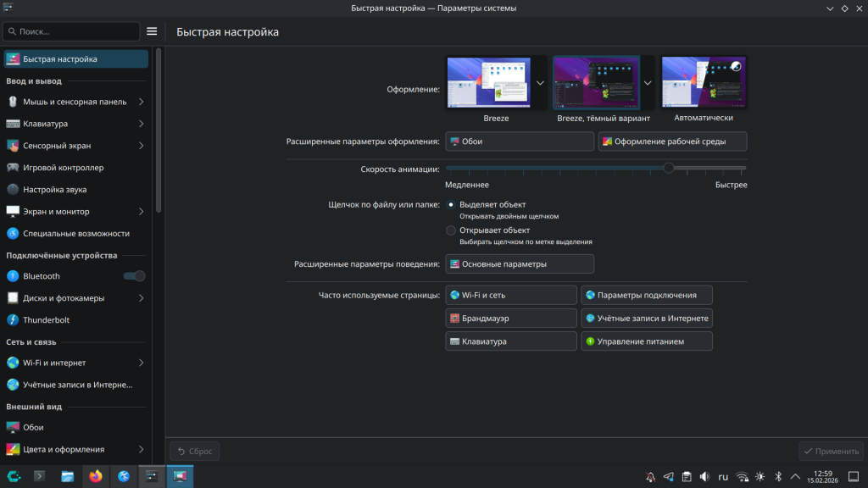Screen dimensions: 868x488
Task: Select the Выделяет объект radio option
Action: [451, 205]
